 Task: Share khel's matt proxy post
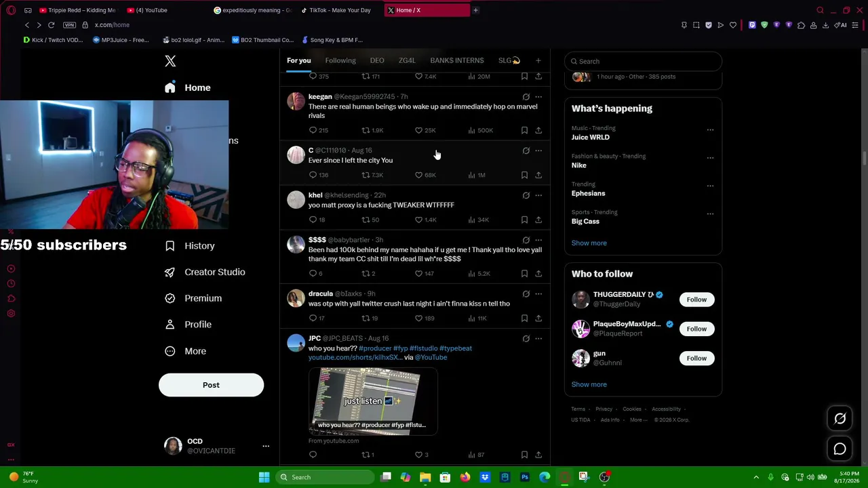point(538,220)
